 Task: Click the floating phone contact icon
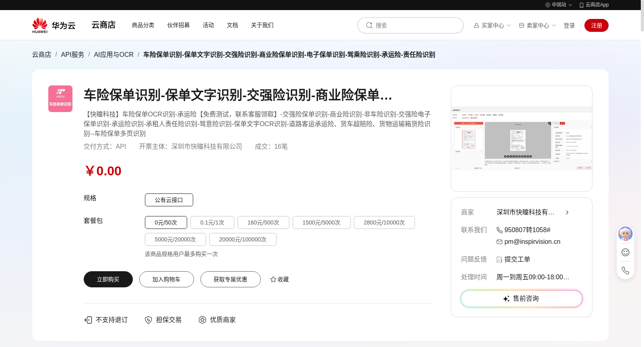(625, 270)
